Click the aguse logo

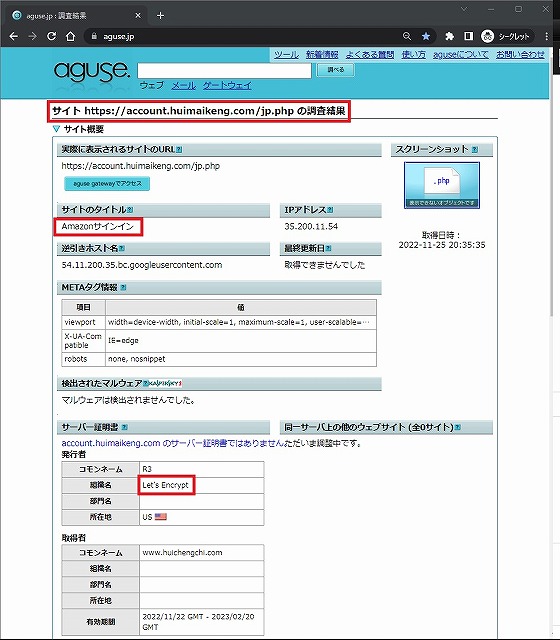tap(92, 71)
